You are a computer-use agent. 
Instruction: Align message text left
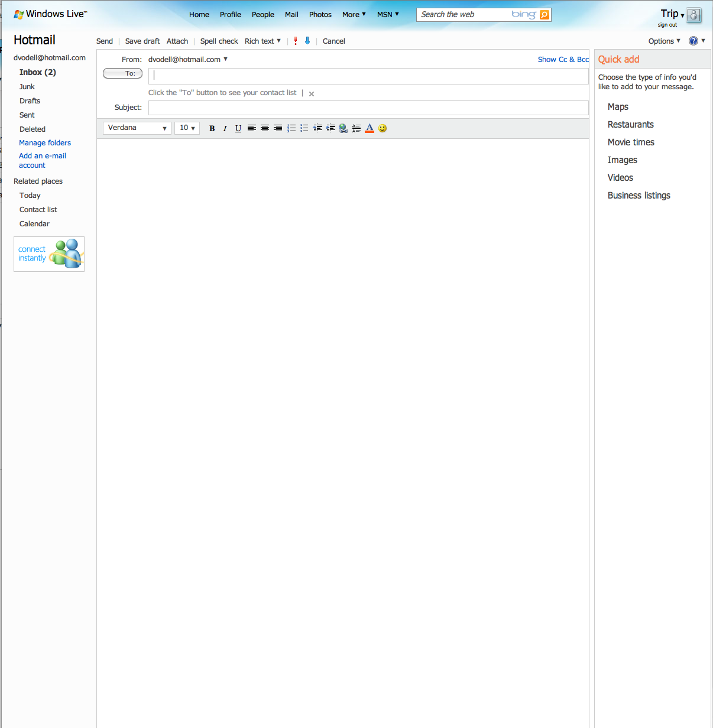pyautogui.click(x=252, y=128)
